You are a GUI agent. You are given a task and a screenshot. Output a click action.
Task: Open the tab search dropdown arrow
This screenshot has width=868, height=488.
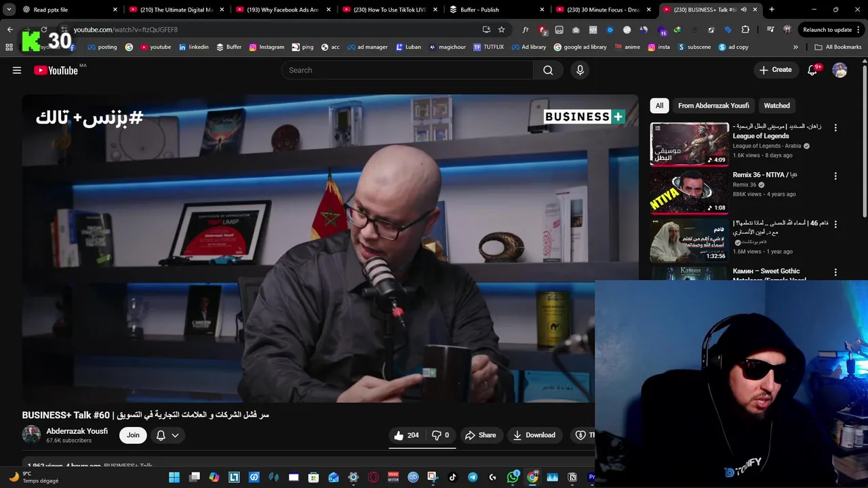9,9
